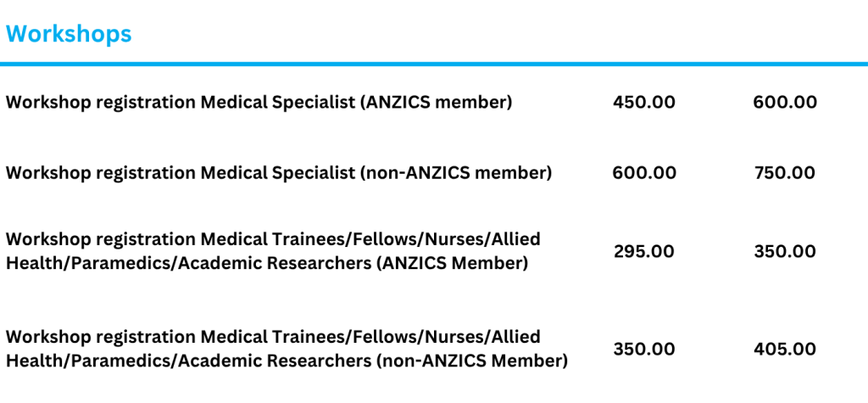Click last row's "Workshop registration Medical Trainees" line
This screenshot has height=403, width=868.
[271, 337]
